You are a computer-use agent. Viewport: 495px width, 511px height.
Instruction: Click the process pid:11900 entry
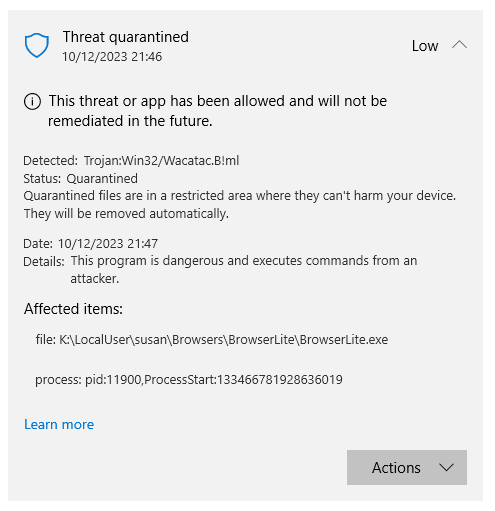189,380
